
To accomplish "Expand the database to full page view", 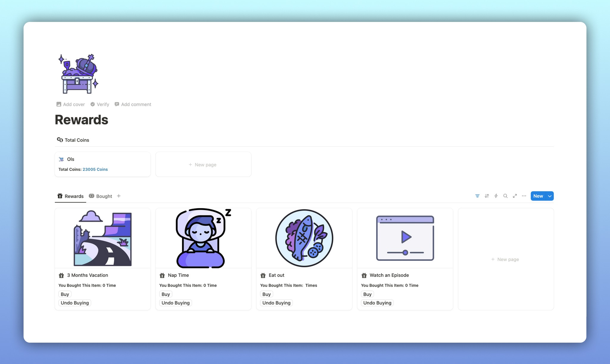I will tap(515, 196).
